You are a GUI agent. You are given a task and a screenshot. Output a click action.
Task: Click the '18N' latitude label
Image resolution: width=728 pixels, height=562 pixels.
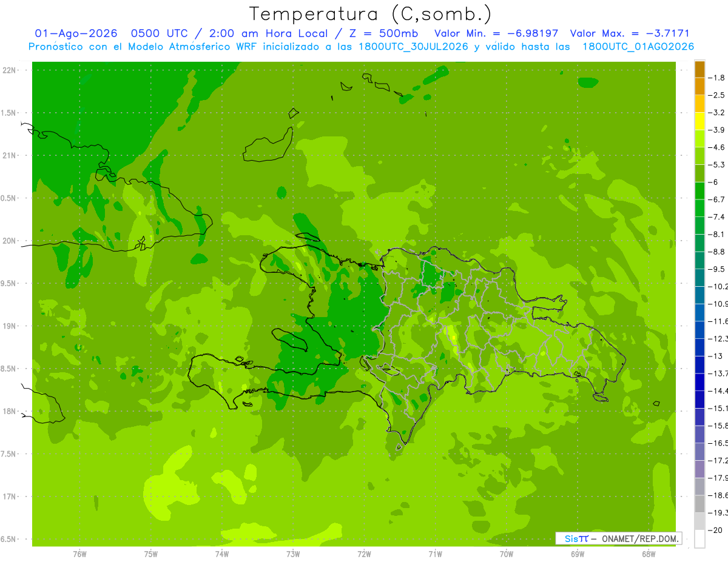pyautogui.click(x=9, y=411)
